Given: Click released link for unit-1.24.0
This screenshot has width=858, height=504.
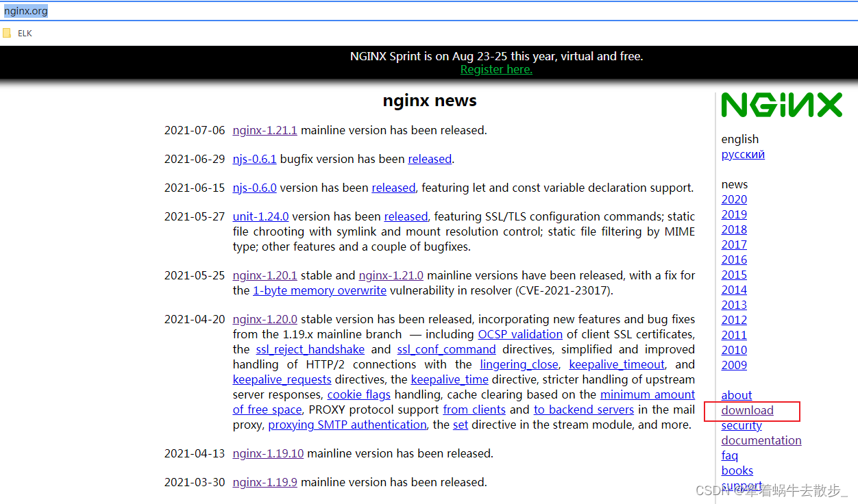Looking at the screenshot, I should tap(406, 216).
